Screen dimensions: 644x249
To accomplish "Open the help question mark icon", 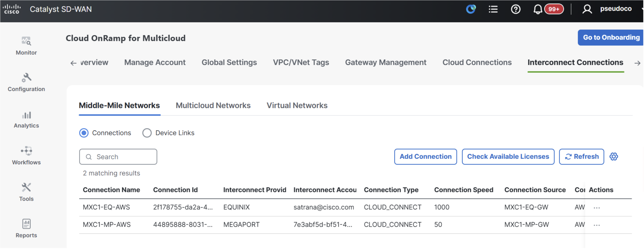I will click(x=516, y=10).
